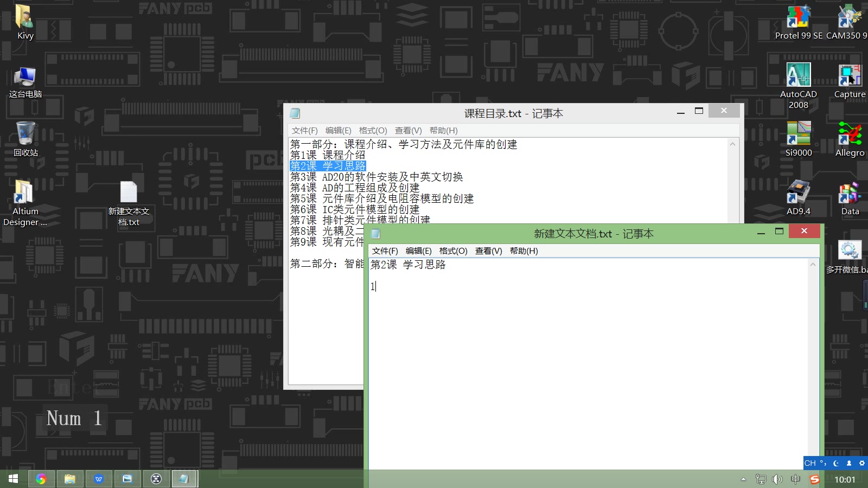Open 帮助(H) menu in 新建文本文档 Notepad

(524, 251)
